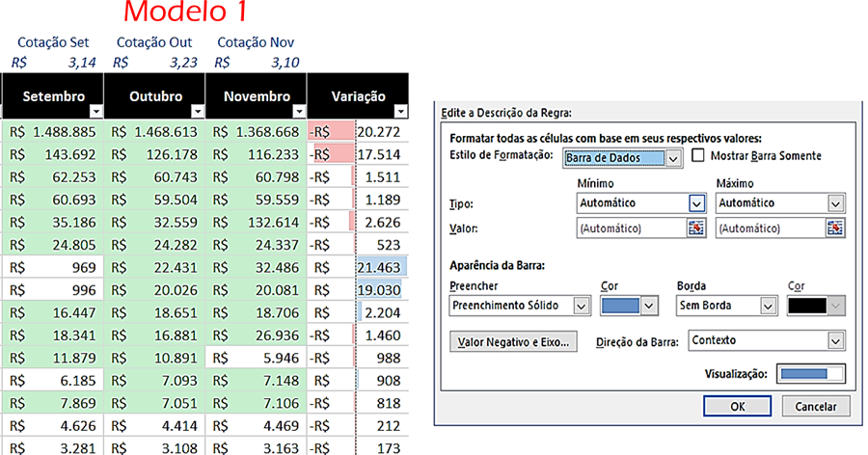Viewport: 868px width, 455px height.
Task: Select Novembro cell 7.106
Action: (256, 404)
